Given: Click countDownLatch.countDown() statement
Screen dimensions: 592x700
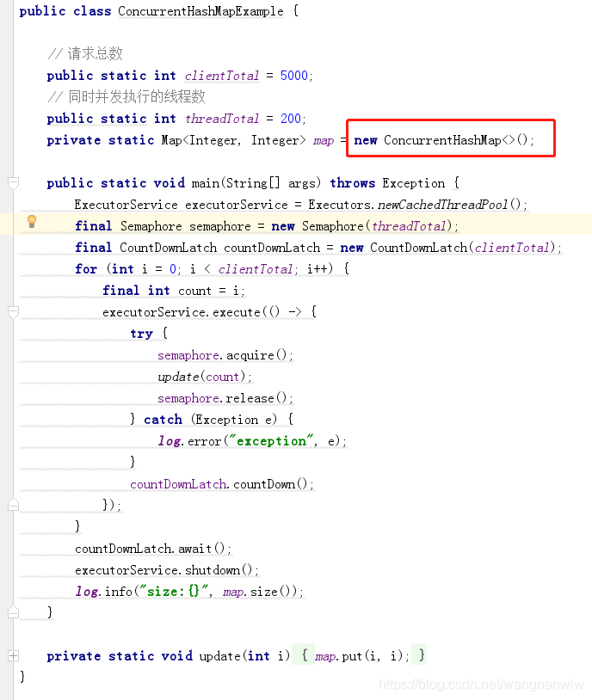Looking at the screenshot, I should 222,484.
